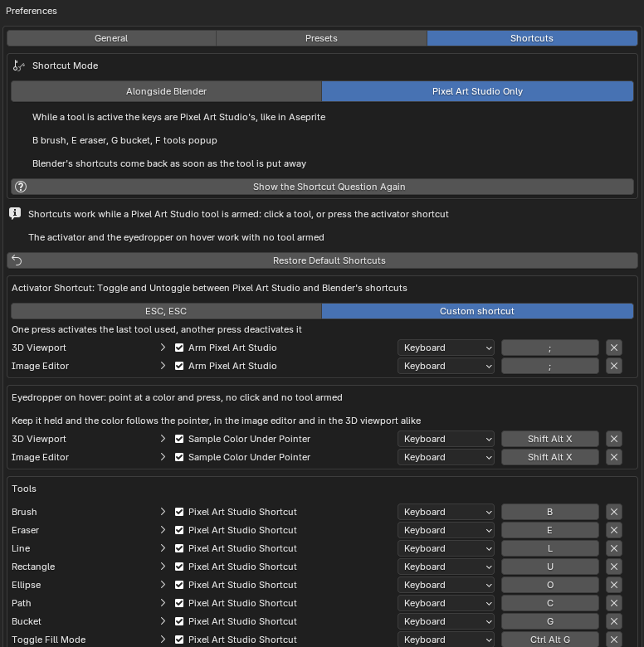Screen dimensions: 644x647
Task: Change the Line key L
Action: point(550,548)
